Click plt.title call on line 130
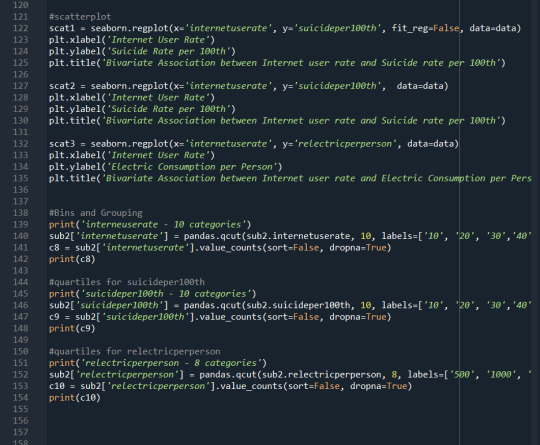This screenshot has width=540, height=445. coord(277,121)
